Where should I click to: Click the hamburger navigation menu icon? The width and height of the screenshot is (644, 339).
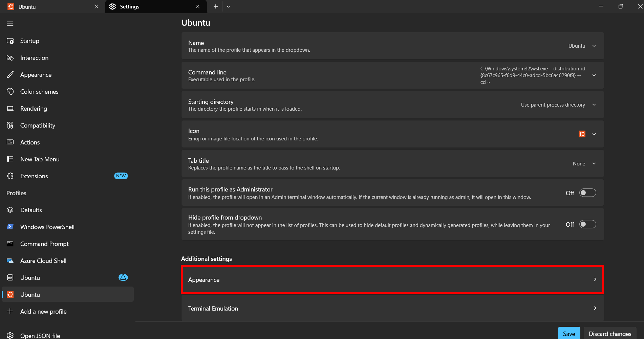coord(10,24)
